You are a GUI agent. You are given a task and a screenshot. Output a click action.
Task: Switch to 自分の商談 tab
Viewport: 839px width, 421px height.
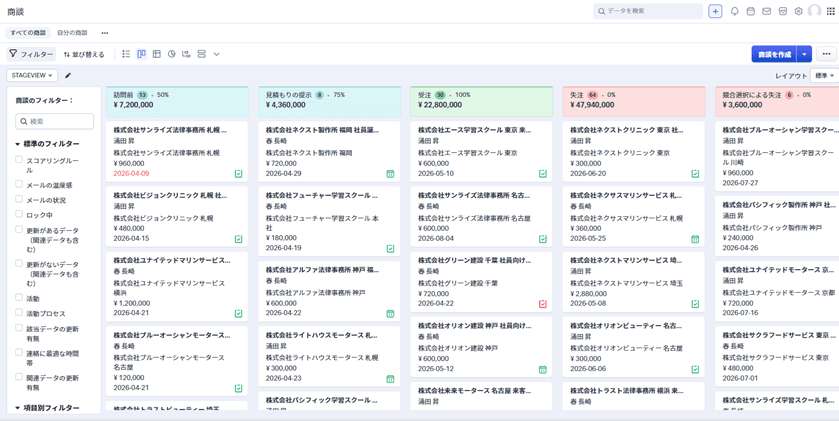pos(72,33)
